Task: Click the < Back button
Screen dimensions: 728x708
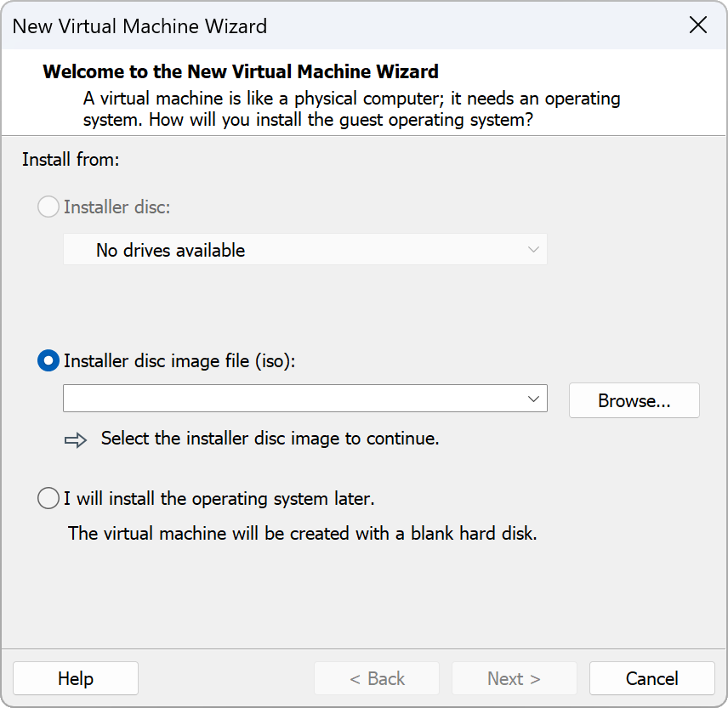Action: click(x=377, y=678)
